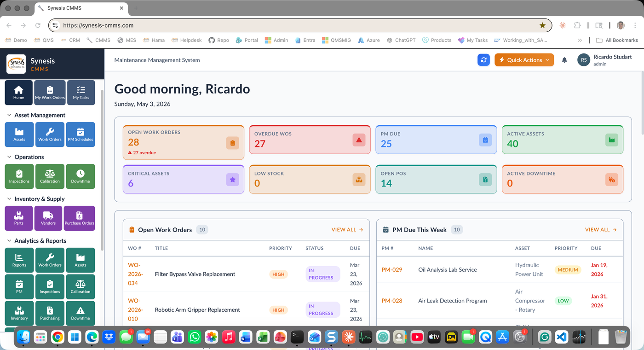
Task: Open the Vendors tile
Action: 48,218
